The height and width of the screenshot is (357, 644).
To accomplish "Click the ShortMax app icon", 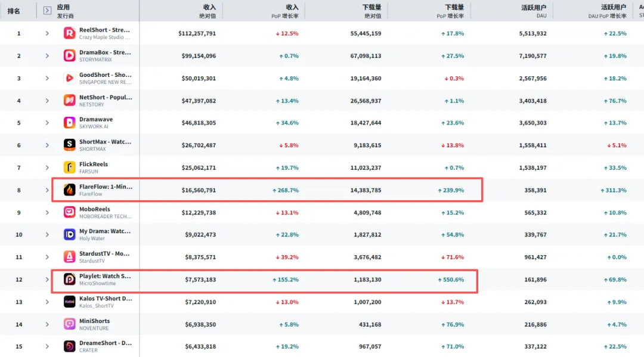I will click(x=69, y=145).
